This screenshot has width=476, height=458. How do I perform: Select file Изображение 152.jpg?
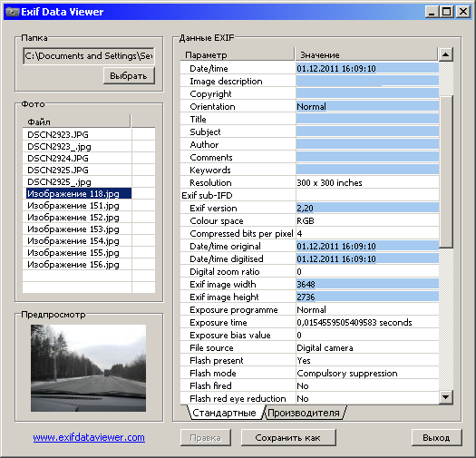(77, 217)
